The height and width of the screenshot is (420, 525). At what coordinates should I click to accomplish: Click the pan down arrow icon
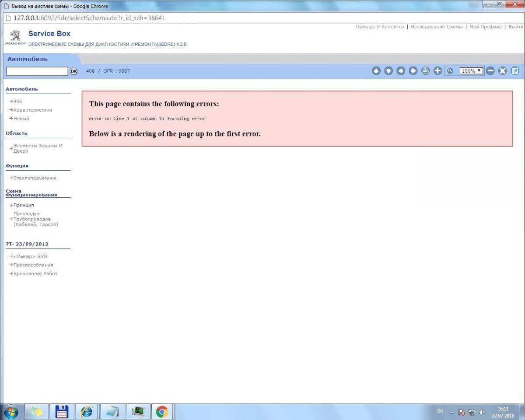(x=388, y=71)
